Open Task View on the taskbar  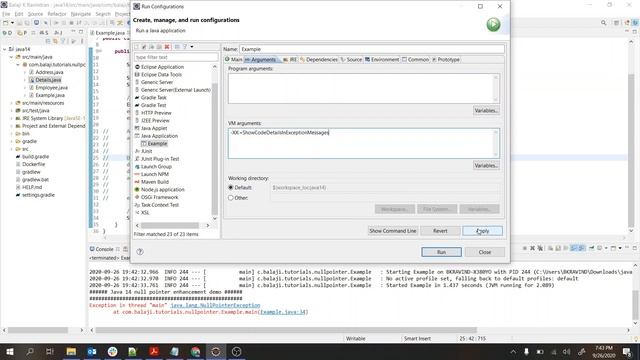click(50, 351)
